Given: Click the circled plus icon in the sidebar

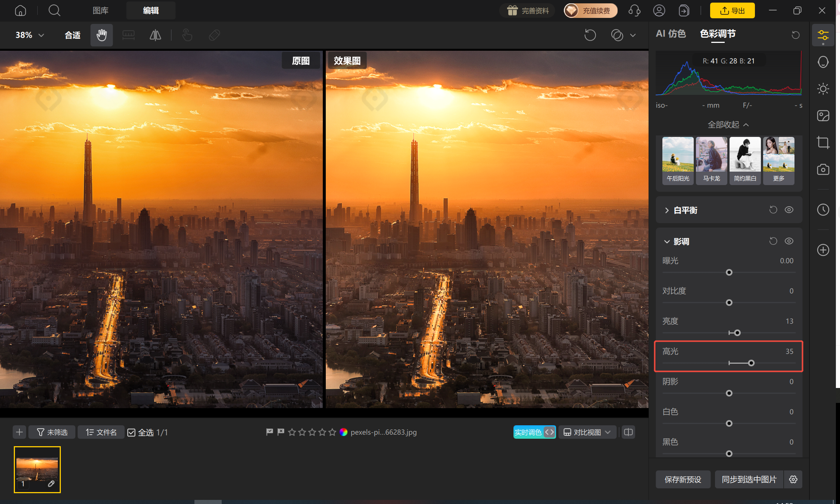Looking at the screenshot, I should [823, 250].
